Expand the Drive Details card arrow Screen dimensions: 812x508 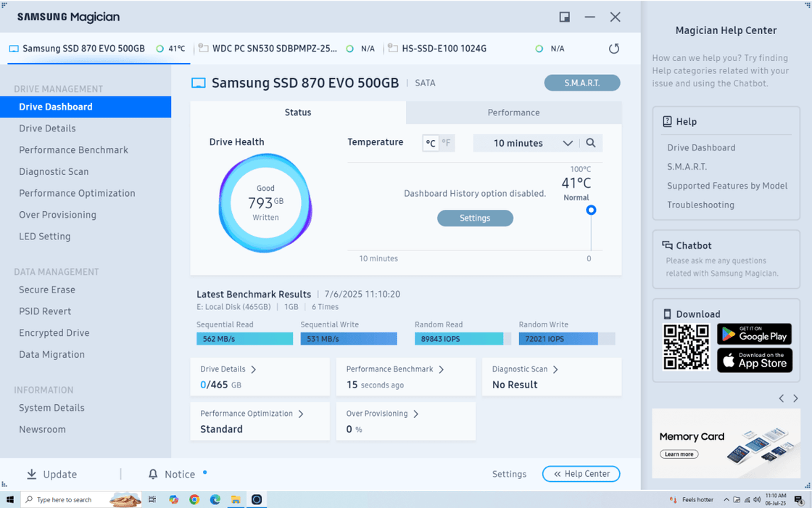click(254, 369)
